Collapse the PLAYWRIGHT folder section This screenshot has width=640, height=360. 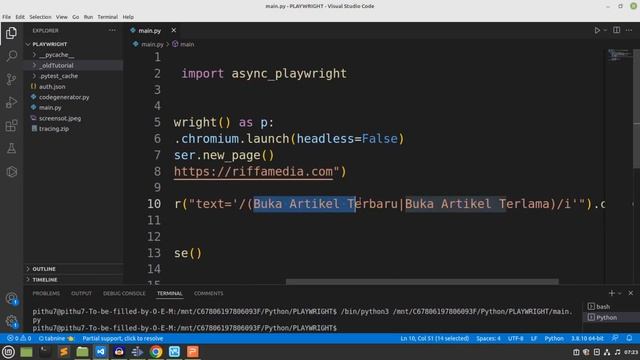[x=73, y=44]
